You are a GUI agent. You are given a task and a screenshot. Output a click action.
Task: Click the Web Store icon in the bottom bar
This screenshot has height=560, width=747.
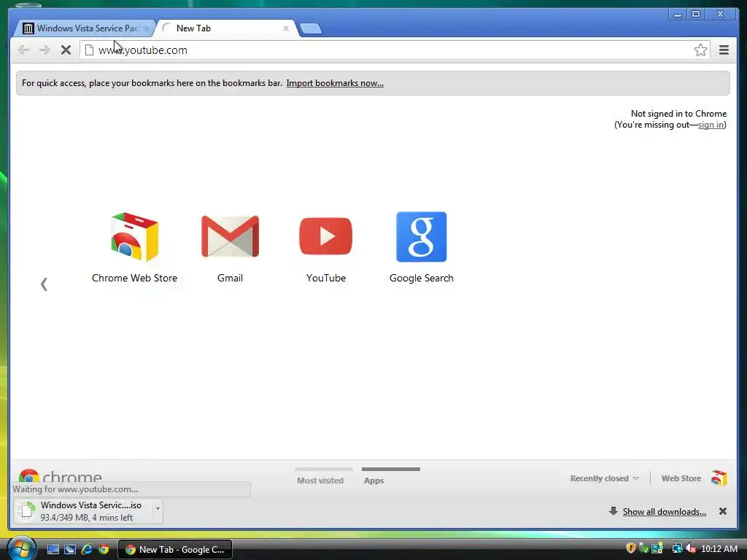[x=719, y=478]
